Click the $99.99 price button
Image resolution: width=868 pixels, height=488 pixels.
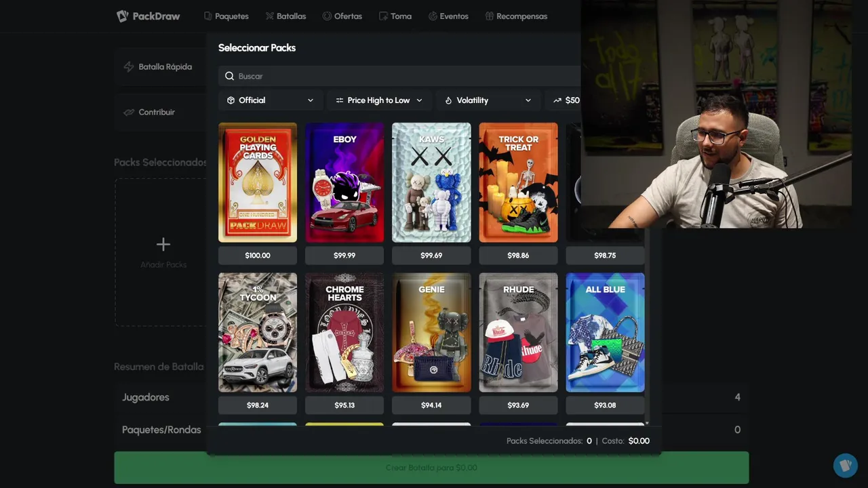pyautogui.click(x=344, y=256)
